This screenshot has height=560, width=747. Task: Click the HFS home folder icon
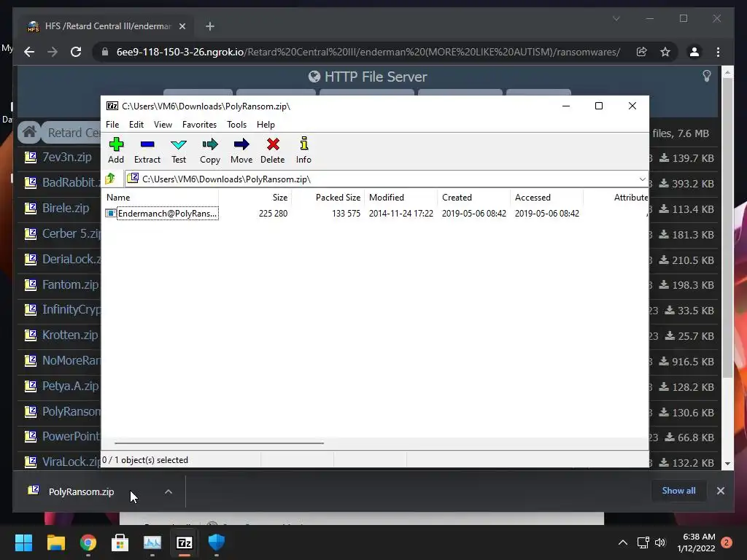click(x=29, y=132)
